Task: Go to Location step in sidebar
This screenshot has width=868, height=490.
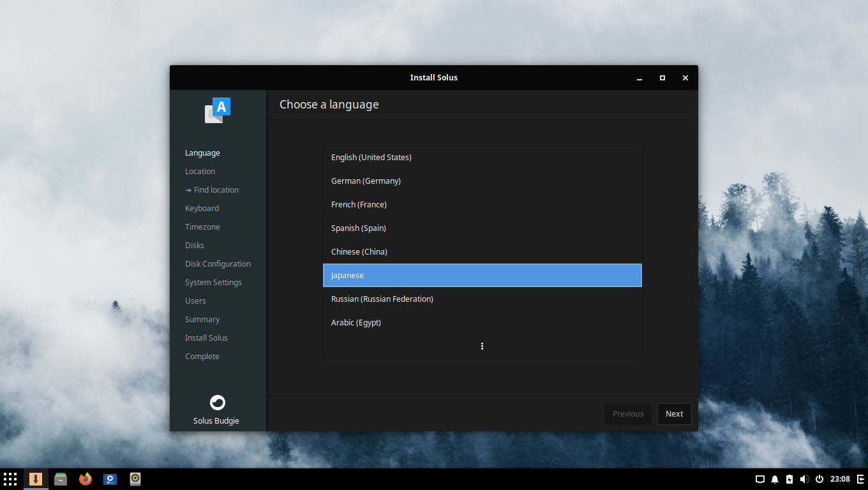Action: [200, 172]
